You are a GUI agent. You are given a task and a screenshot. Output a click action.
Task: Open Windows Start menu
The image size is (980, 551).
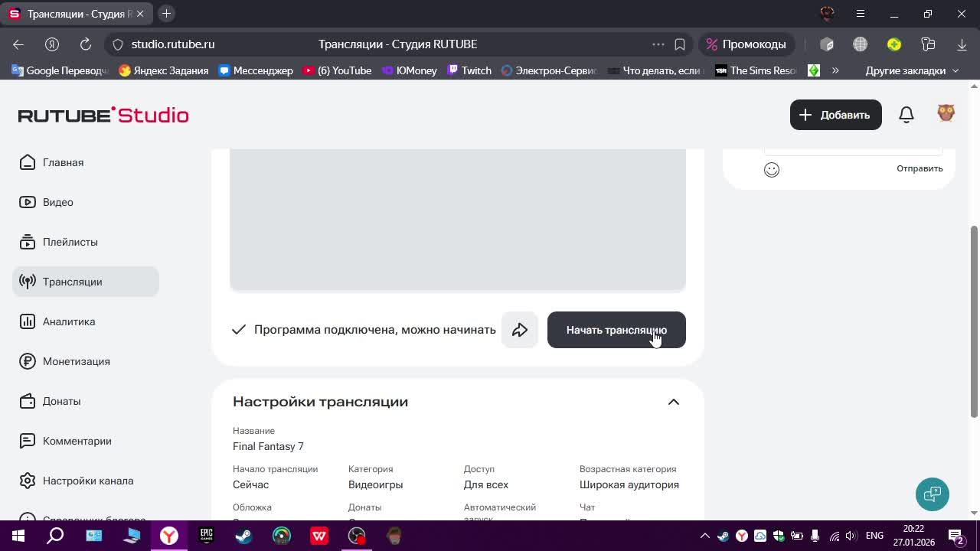(x=18, y=536)
